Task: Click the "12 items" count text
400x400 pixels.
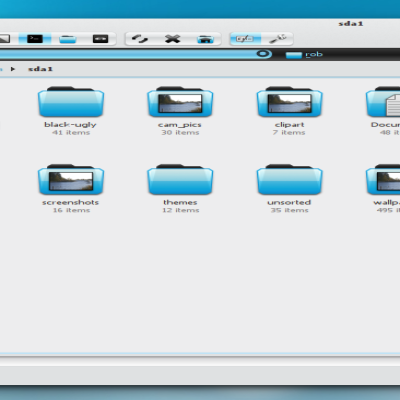Action: 181,210
